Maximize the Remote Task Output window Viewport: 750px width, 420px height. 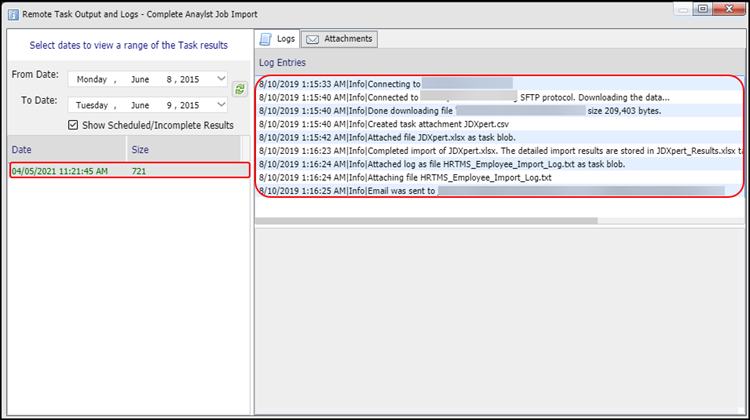(703, 9)
